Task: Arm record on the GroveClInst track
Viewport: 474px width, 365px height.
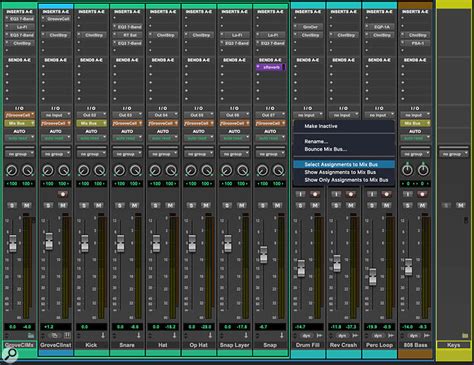Action: point(63,194)
